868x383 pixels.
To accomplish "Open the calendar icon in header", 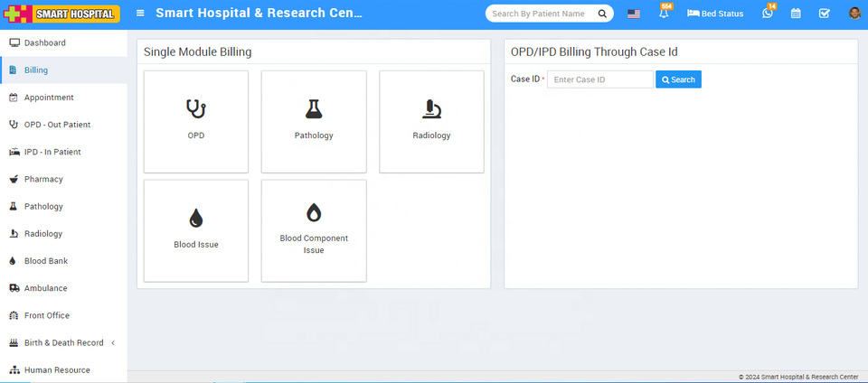I will pos(796,14).
